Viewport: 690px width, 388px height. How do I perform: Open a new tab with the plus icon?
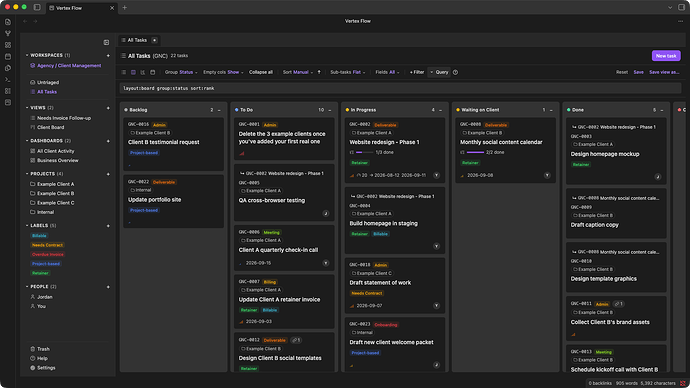pos(125,7)
